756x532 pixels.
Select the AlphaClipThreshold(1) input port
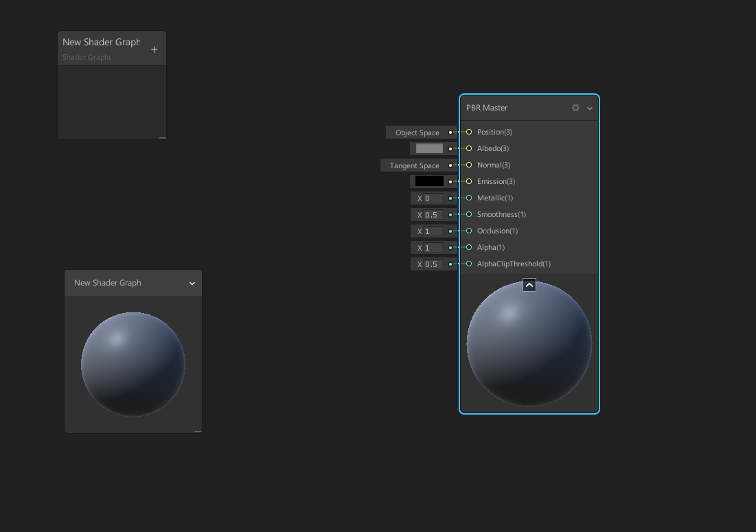[468, 264]
